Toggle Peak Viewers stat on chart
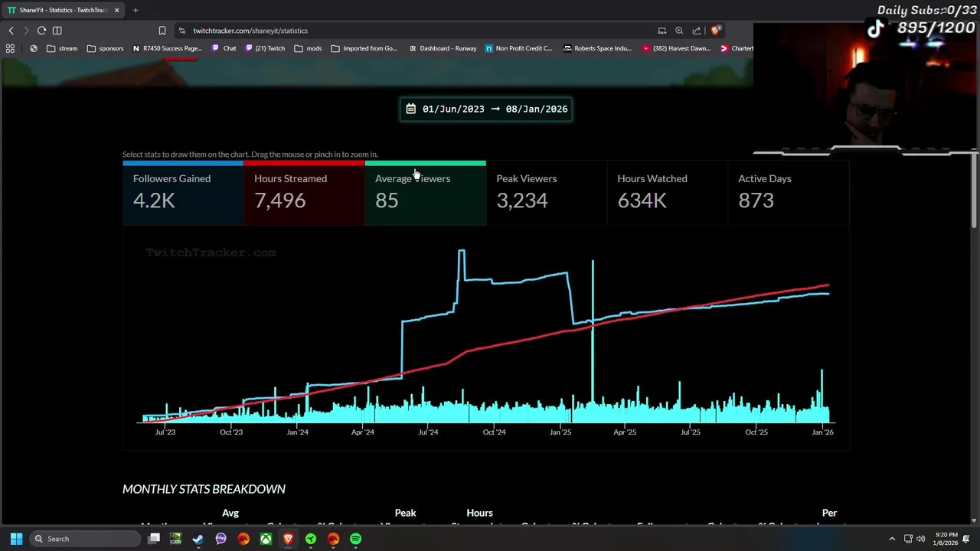Screen dimensions: 980x551 pos(546,193)
